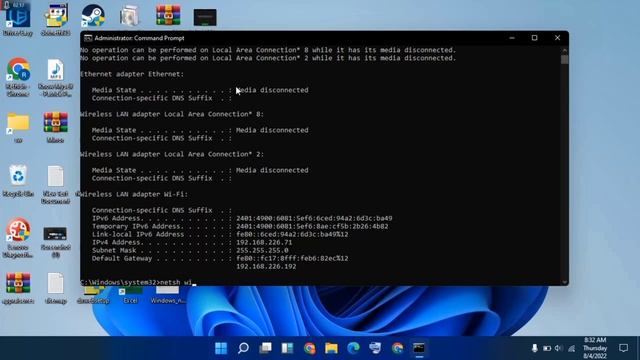The height and width of the screenshot is (360, 640).
Task: Click the volume speaker tray icon
Action: click(x=559, y=348)
